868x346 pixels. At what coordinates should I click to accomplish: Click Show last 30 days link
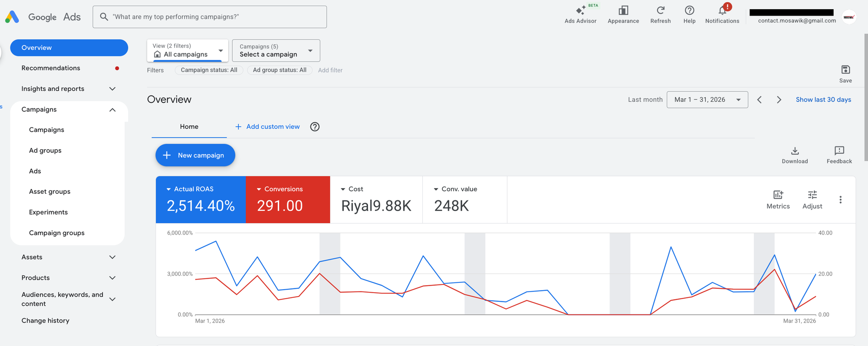(823, 100)
